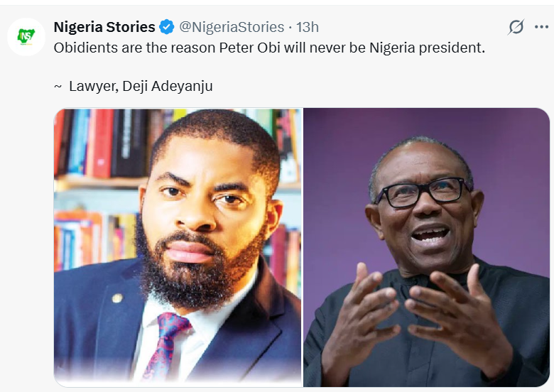
Task: Click the Grok explain-post icon
Action: (x=516, y=27)
